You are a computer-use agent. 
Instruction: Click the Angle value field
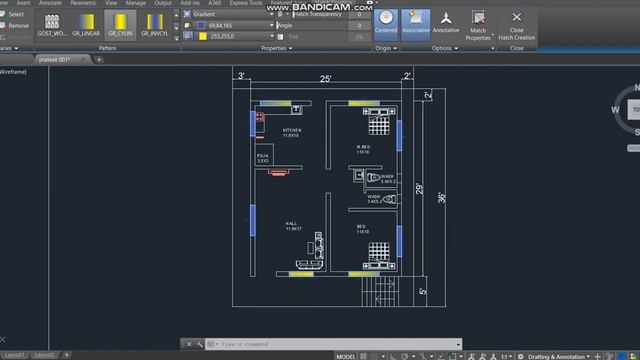359,25
